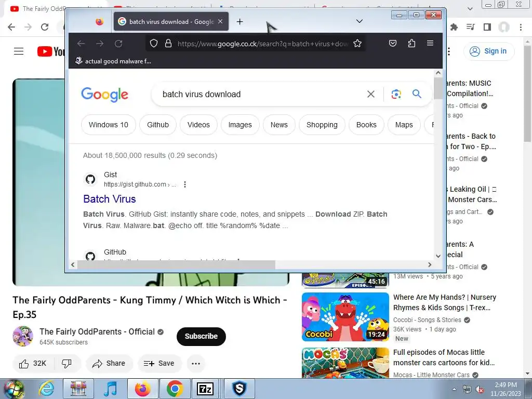Viewport: 532px width, 399px height.
Task: Click Firefox taskbar icon
Action: pos(142,389)
